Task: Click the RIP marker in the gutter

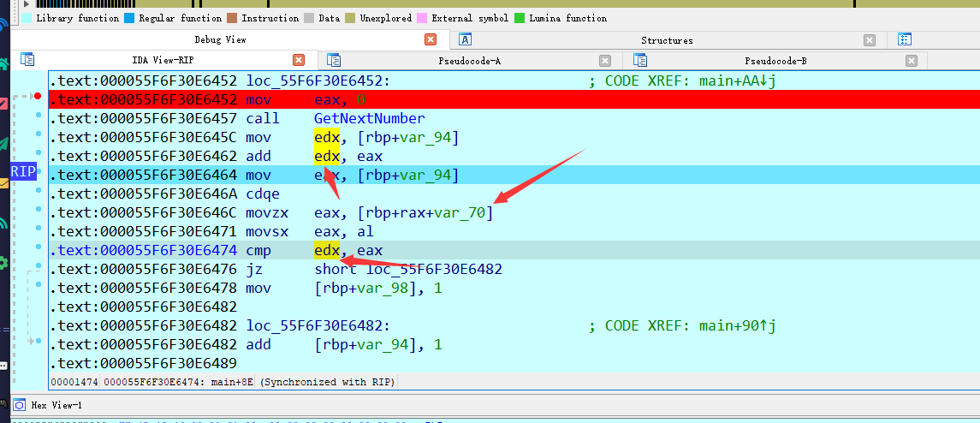Action: coord(23,171)
